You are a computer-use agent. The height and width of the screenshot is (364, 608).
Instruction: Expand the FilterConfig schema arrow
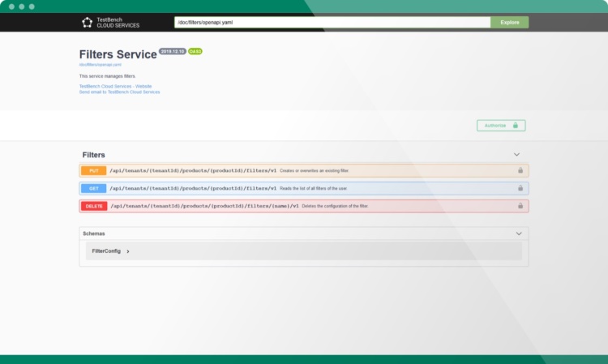128,251
